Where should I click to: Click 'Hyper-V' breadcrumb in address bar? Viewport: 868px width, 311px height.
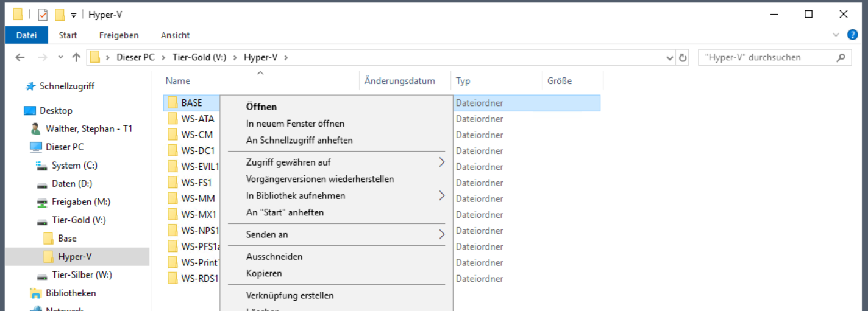point(260,57)
